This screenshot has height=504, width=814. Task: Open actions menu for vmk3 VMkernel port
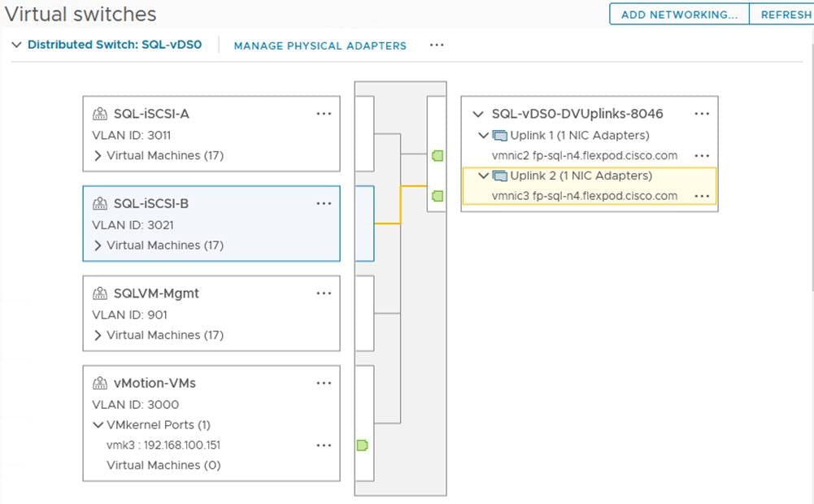click(324, 445)
